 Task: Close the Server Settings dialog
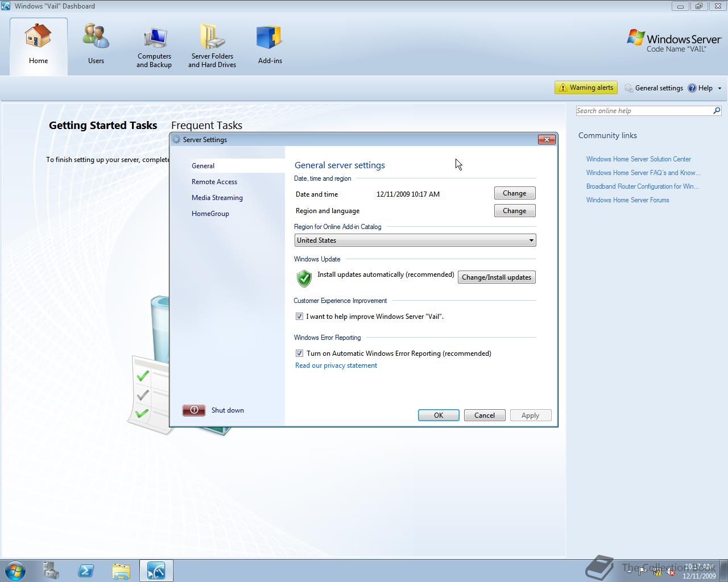coord(547,140)
